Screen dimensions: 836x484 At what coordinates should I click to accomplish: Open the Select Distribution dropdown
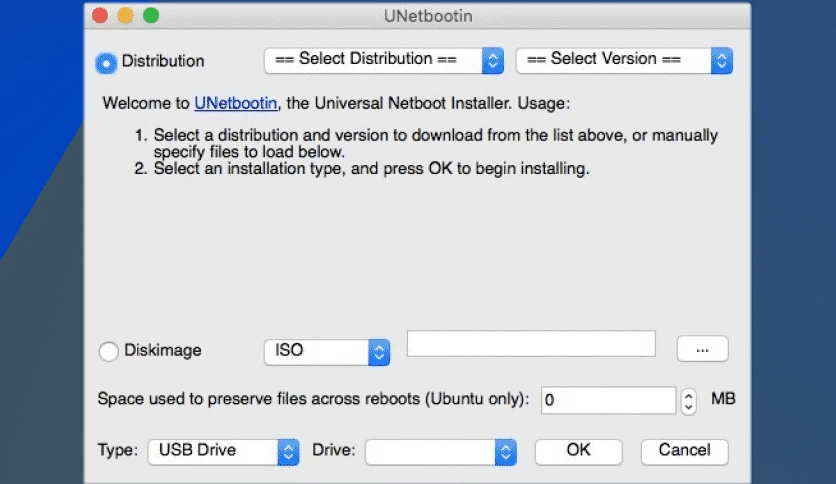(x=384, y=60)
